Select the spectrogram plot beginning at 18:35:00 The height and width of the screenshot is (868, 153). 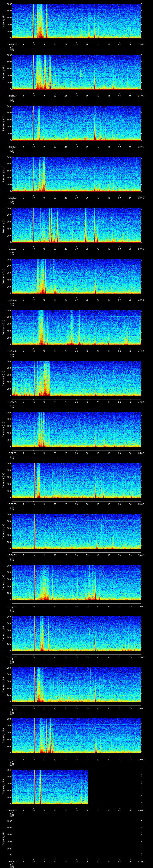tap(77, 583)
